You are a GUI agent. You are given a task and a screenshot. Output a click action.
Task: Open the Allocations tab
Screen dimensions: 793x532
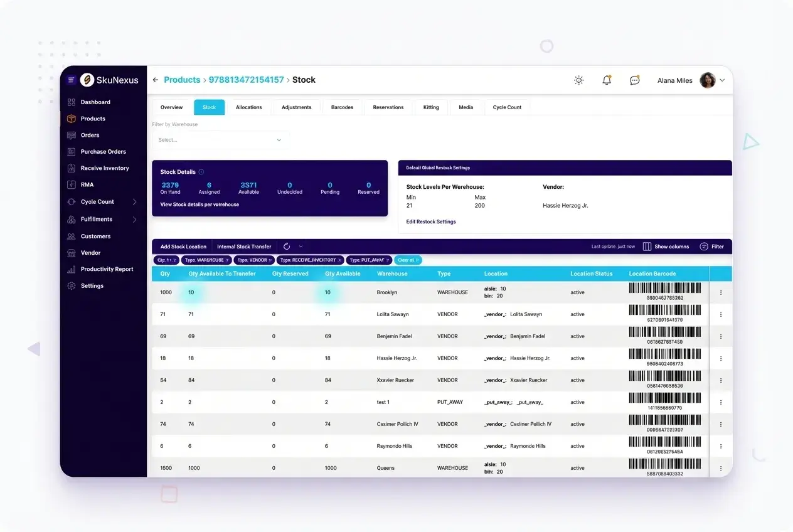pyautogui.click(x=248, y=107)
